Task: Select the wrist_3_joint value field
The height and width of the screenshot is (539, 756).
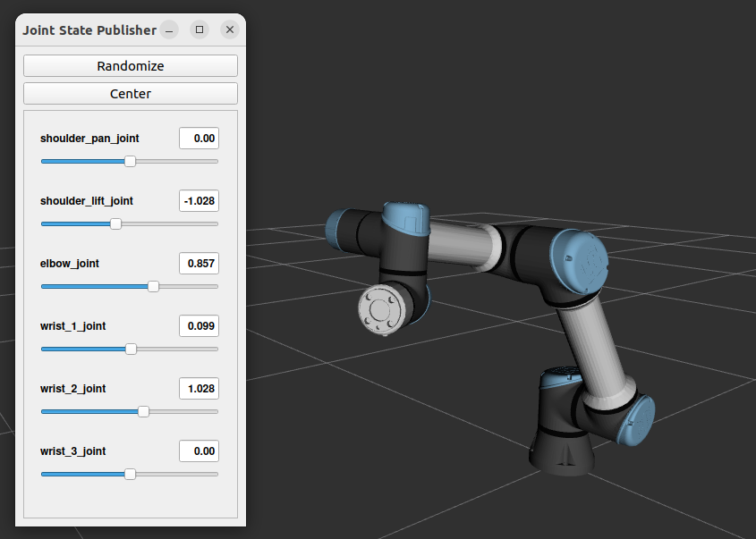Action: [199, 451]
